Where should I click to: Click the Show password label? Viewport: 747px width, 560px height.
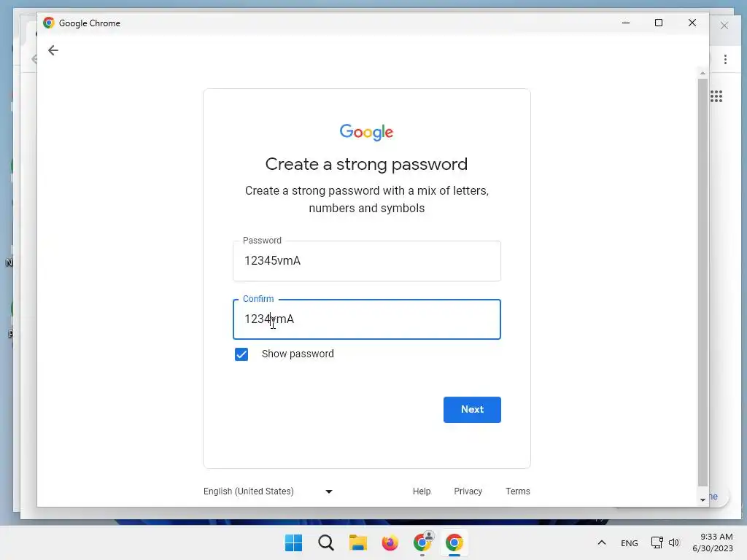(x=298, y=354)
